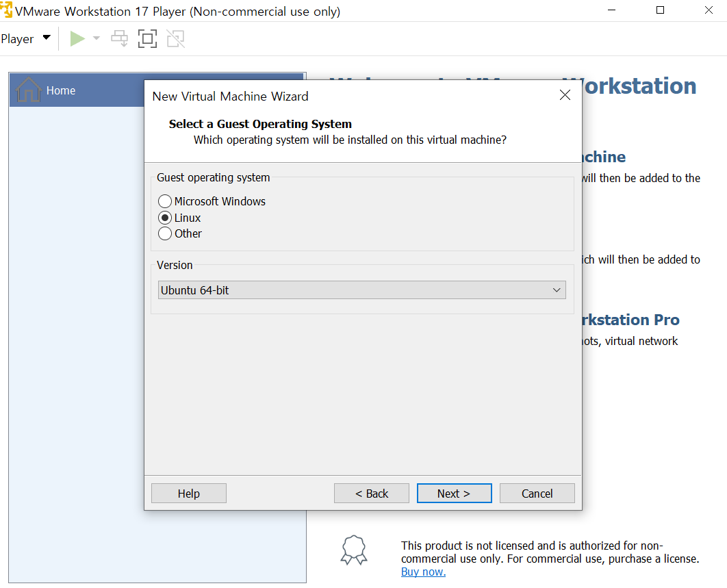
Task: Minimize the VMware Workstation Player window
Action: coord(611,10)
